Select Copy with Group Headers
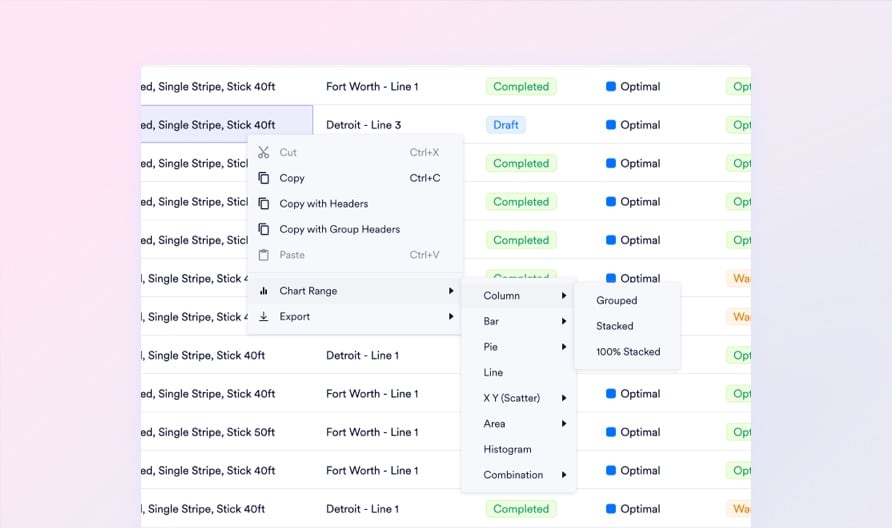 (x=354, y=229)
